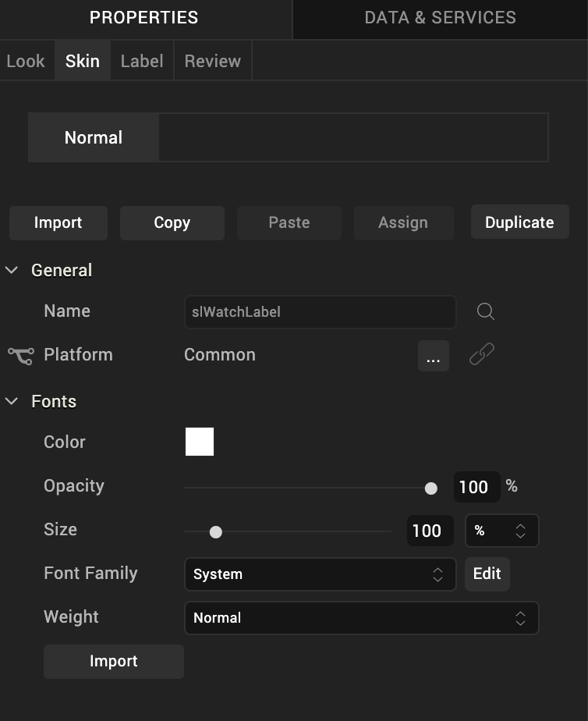Click the Opacity slider handle
The height and width of the screenshot is (721, 588).
pyautogui.click(x=430, y=488)
